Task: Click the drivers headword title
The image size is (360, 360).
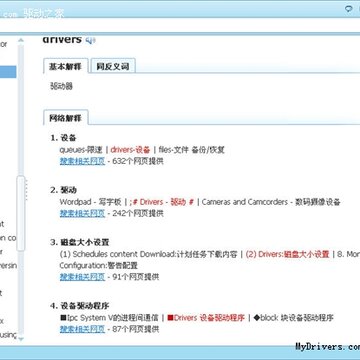Action: click(x=62, y=39)
